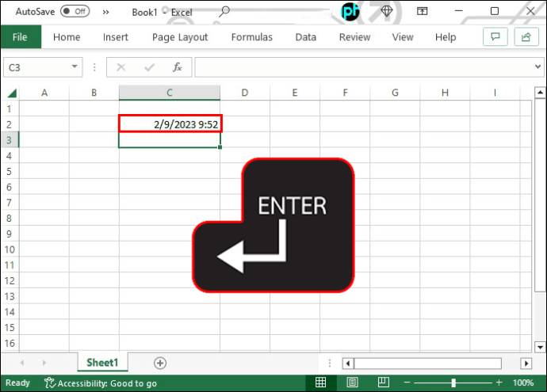Toggle the AutoSave switch
547x392 pixels.
click(x=75, y=12)
